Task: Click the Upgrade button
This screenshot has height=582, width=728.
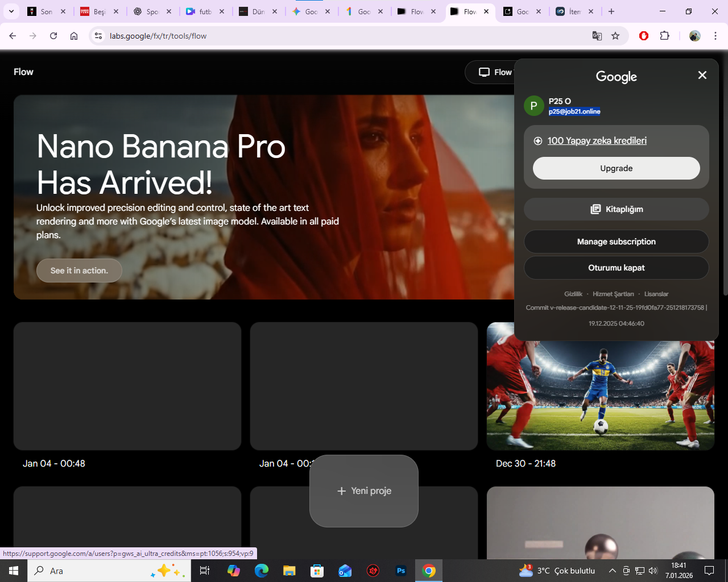Action: [617, 168]
